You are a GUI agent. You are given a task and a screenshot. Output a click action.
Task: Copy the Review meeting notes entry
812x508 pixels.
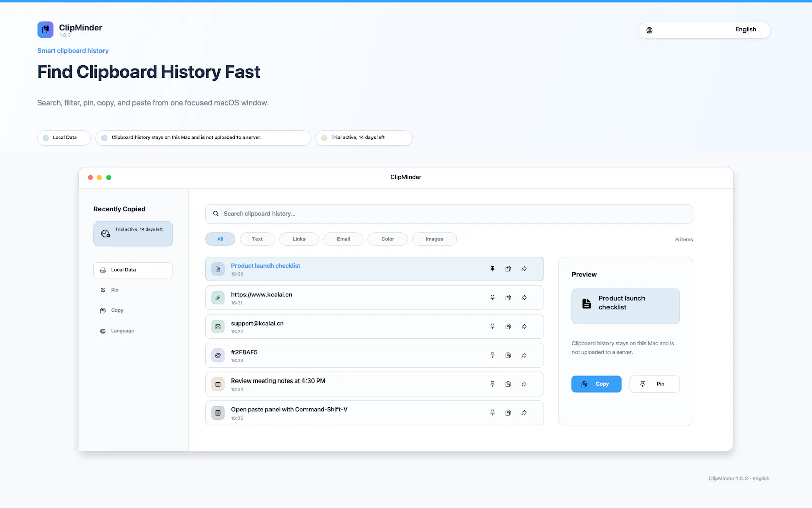tap(508, 384)
